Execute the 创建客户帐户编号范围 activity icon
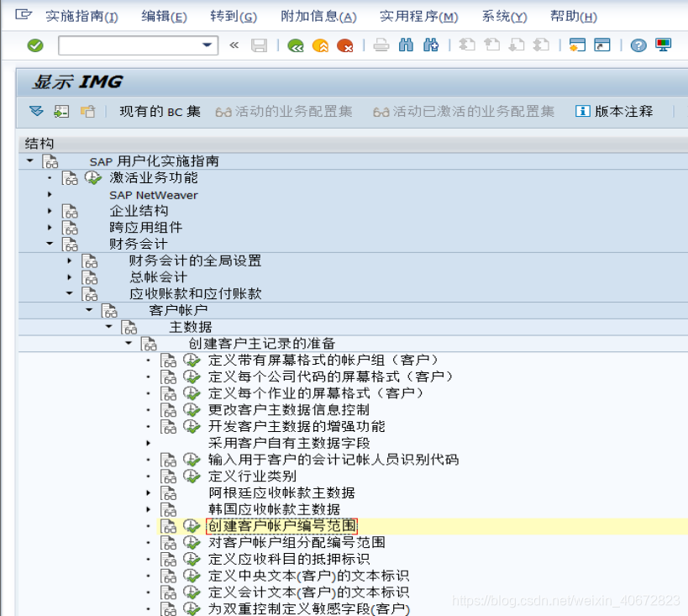 pyautogui.click(x=192, y=526)
